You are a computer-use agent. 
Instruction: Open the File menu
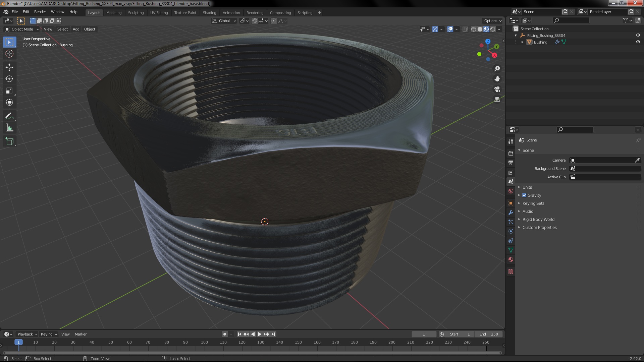[x=15, y=12]
